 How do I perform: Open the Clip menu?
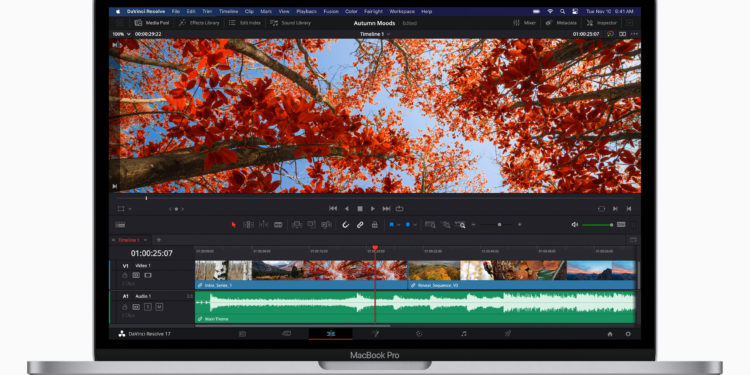(x=249, y=11)
